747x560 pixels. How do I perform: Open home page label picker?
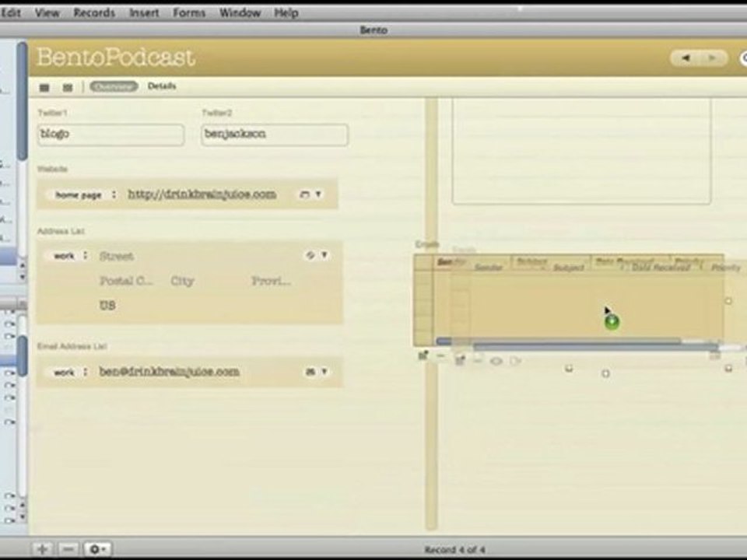point(84,194)
